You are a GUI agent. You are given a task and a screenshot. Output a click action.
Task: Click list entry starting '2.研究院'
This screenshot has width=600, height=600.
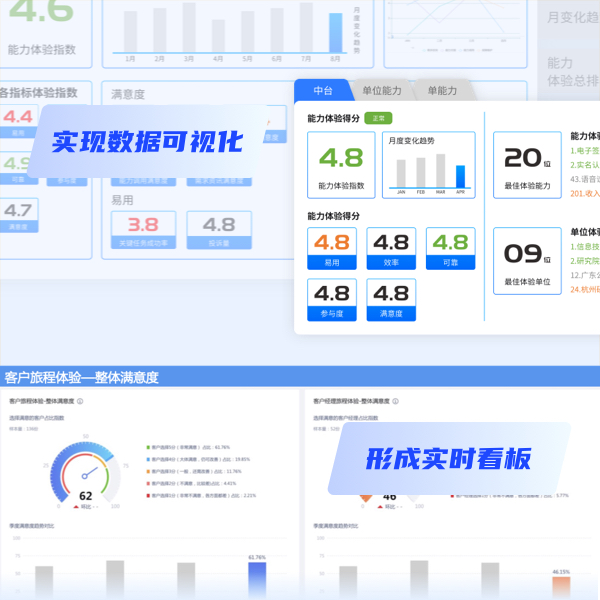585,261
